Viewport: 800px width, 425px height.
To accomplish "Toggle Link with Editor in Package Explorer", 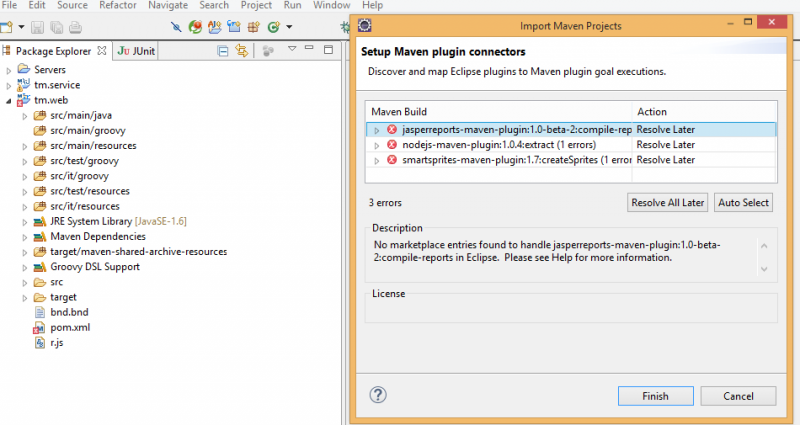I will [x=241, y=51].
